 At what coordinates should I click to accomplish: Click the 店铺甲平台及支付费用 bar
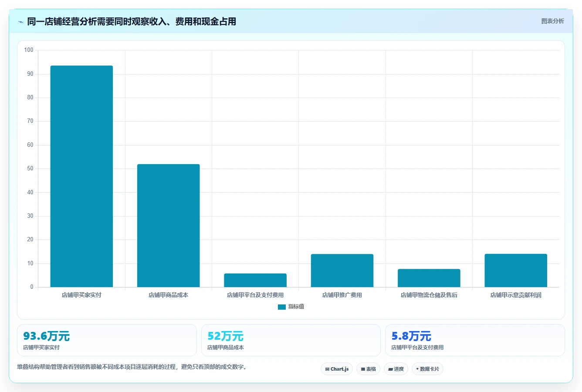click(x=255, y=280)
